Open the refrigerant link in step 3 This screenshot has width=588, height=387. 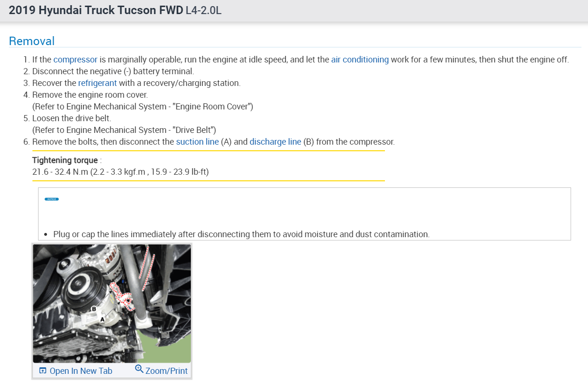97,83
